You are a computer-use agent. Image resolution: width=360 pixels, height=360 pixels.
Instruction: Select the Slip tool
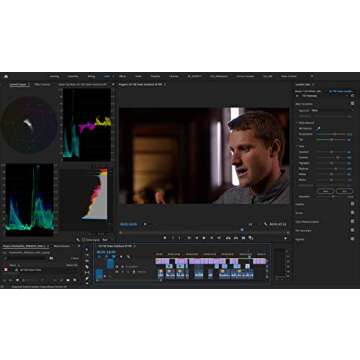click(87, 273)
